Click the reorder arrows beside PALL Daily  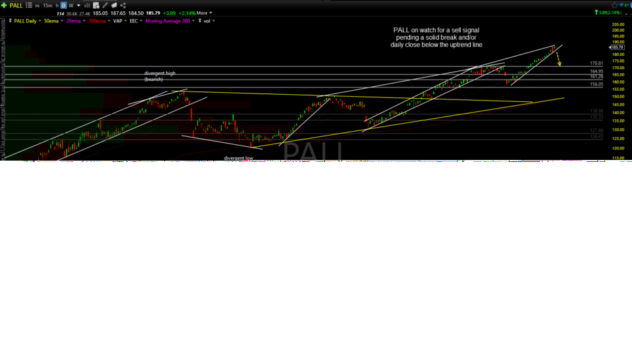(10, 20)
